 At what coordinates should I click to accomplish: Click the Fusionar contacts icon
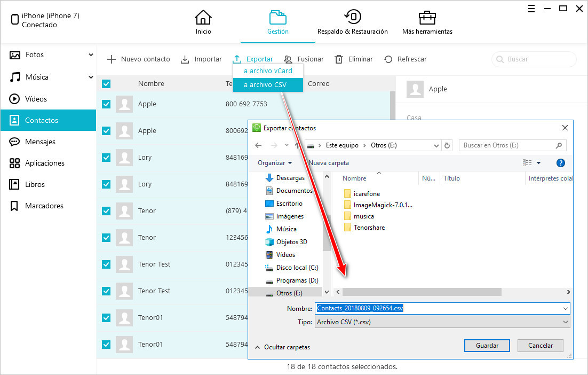[x=288, y=59]
